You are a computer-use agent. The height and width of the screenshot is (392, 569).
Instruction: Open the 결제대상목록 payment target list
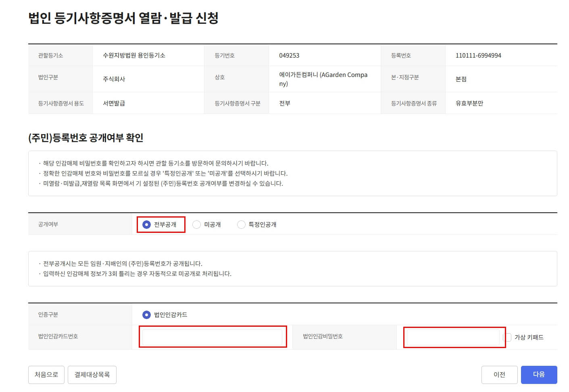point(92,374)
